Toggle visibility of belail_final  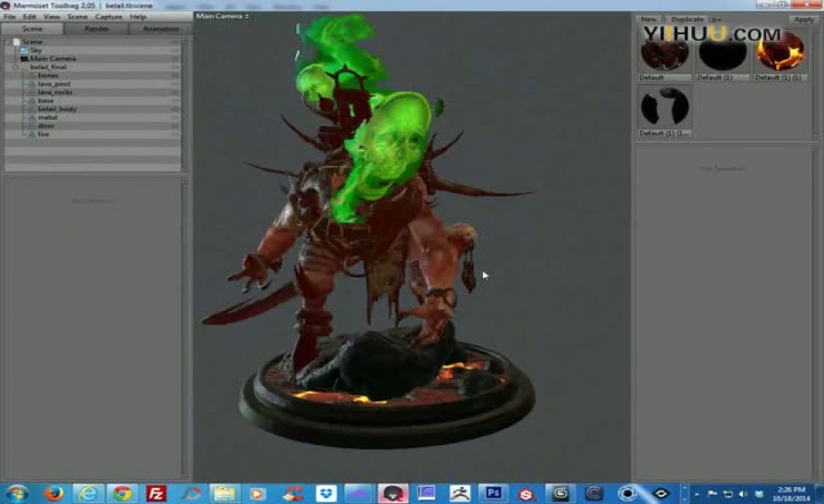click(x=175, y=67)
